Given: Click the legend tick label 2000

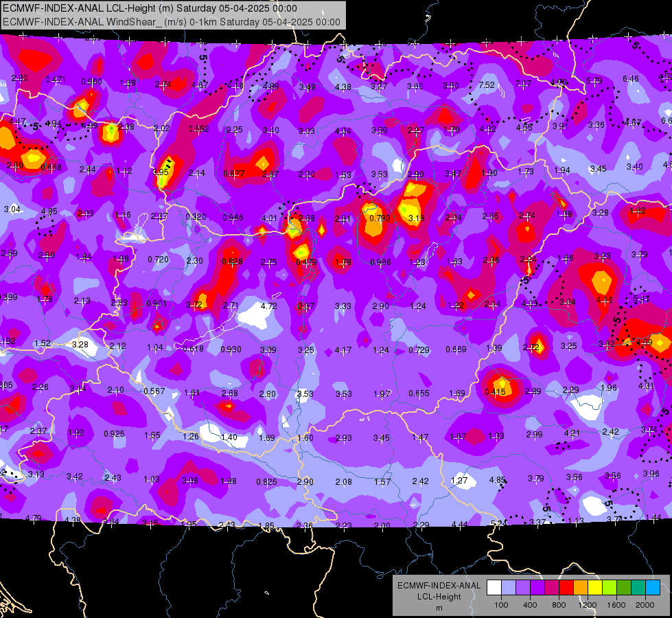Looking at the screenshot, I should click(x=645, y=605).
